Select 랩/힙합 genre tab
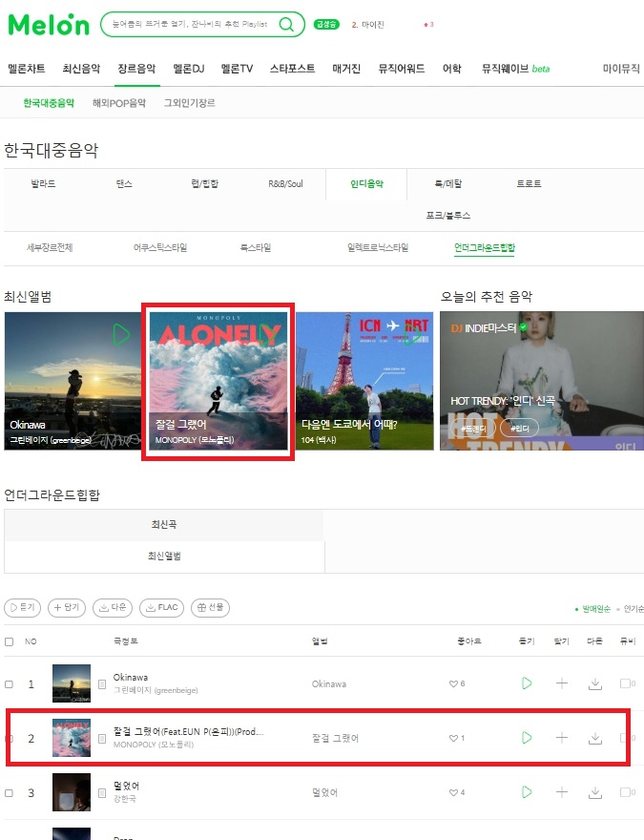 click(x=205, y=183)
